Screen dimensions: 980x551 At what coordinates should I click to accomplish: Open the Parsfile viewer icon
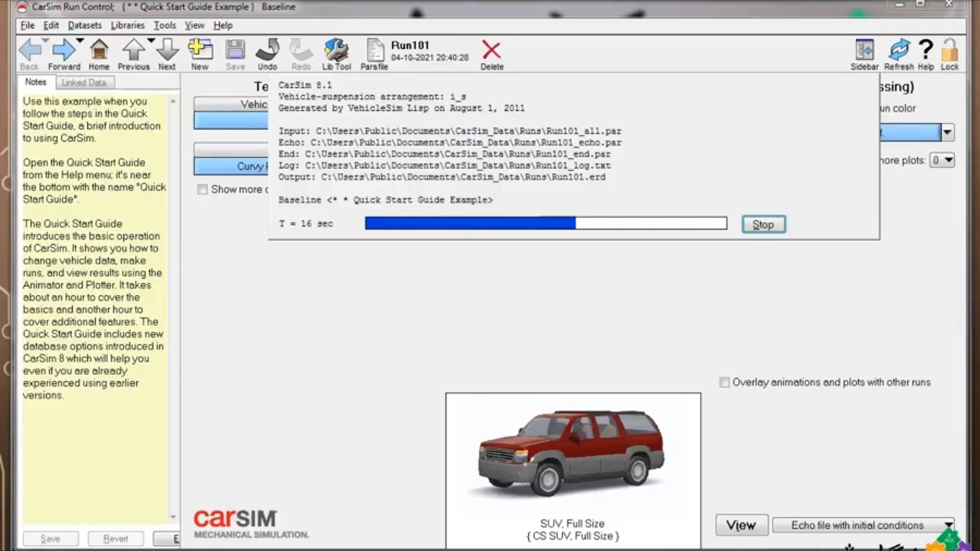tap(374, 52)
